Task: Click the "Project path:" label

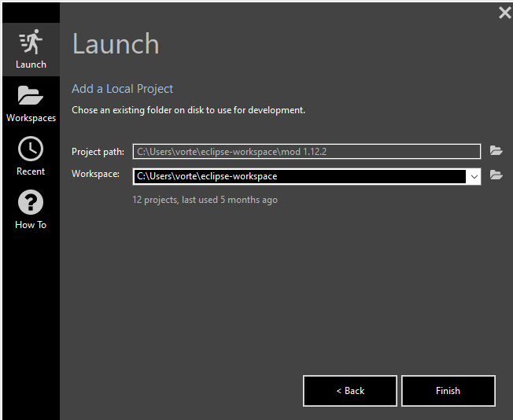Action: point(98,152)
